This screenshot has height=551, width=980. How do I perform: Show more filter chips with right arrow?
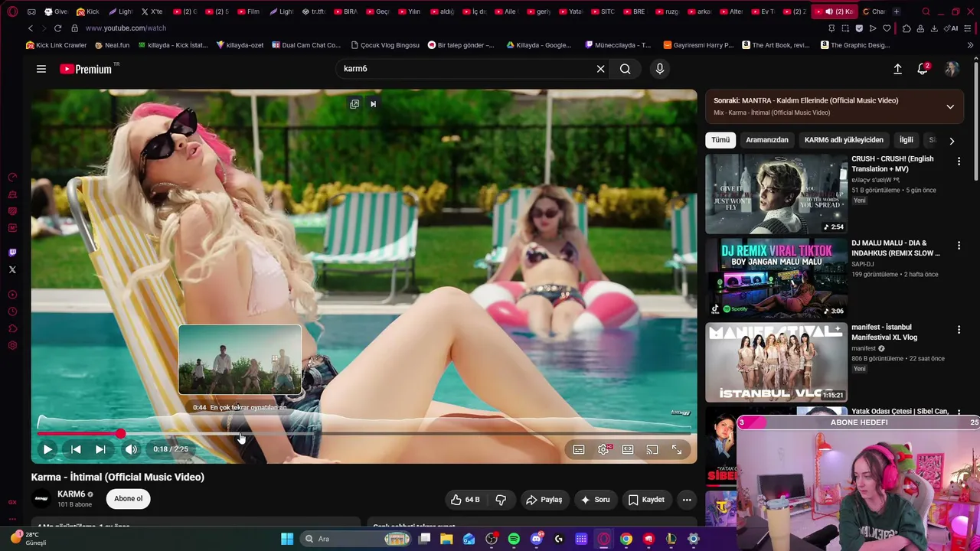tap(952, 141)
